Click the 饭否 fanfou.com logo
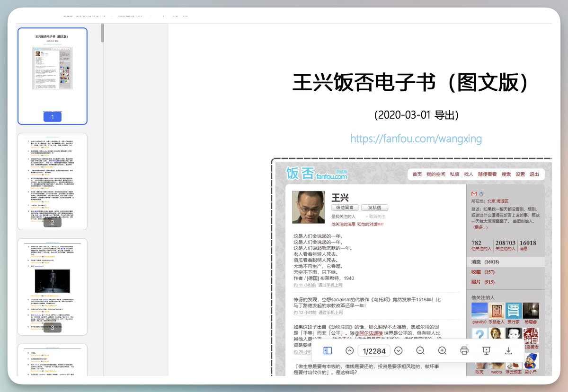 [317, 174]
